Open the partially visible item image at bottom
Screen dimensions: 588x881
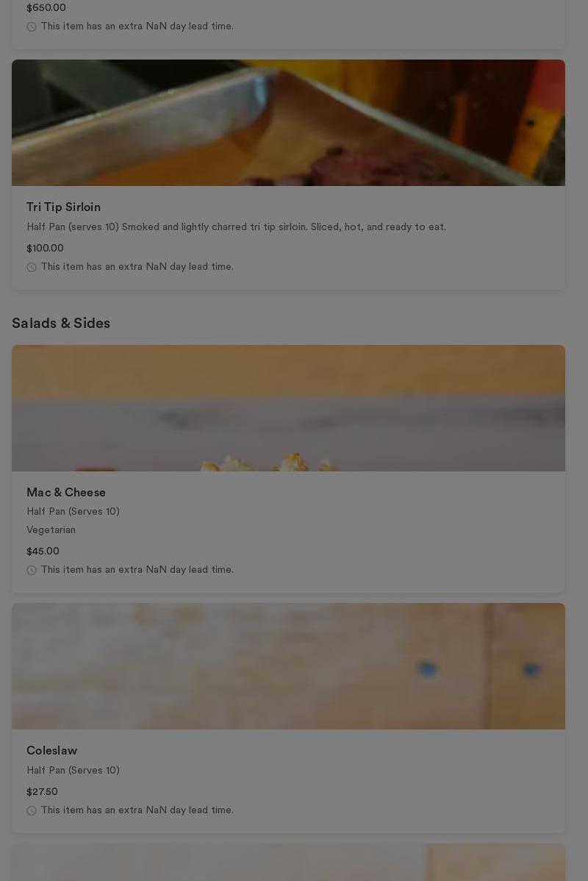coord(288,862)
